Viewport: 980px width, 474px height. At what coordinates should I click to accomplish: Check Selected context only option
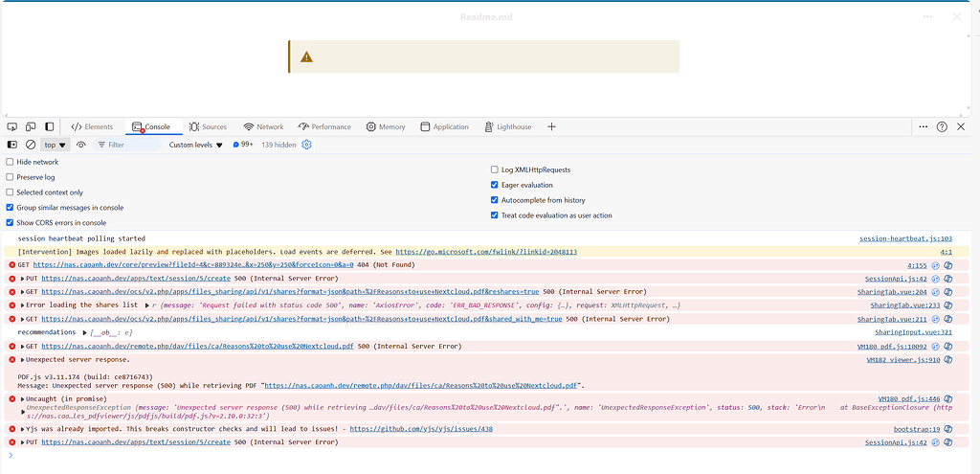point(10,192)
